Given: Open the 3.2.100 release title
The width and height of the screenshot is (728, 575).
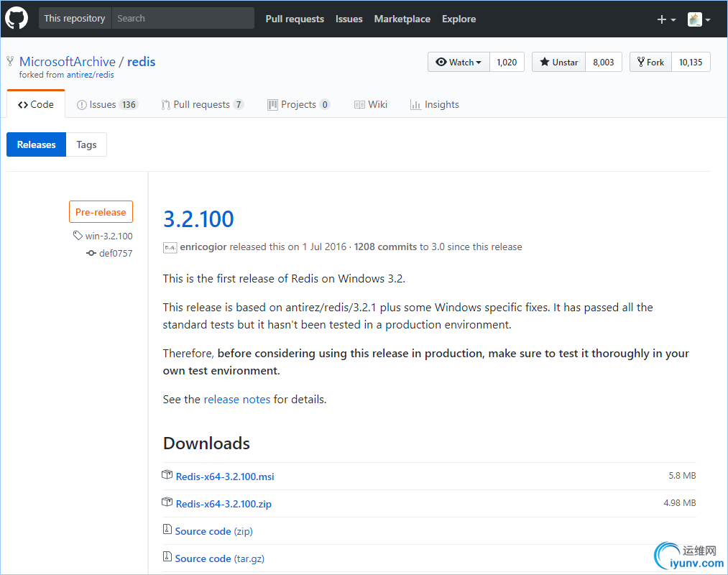Looking at the screenshot, I should [199, 219].
